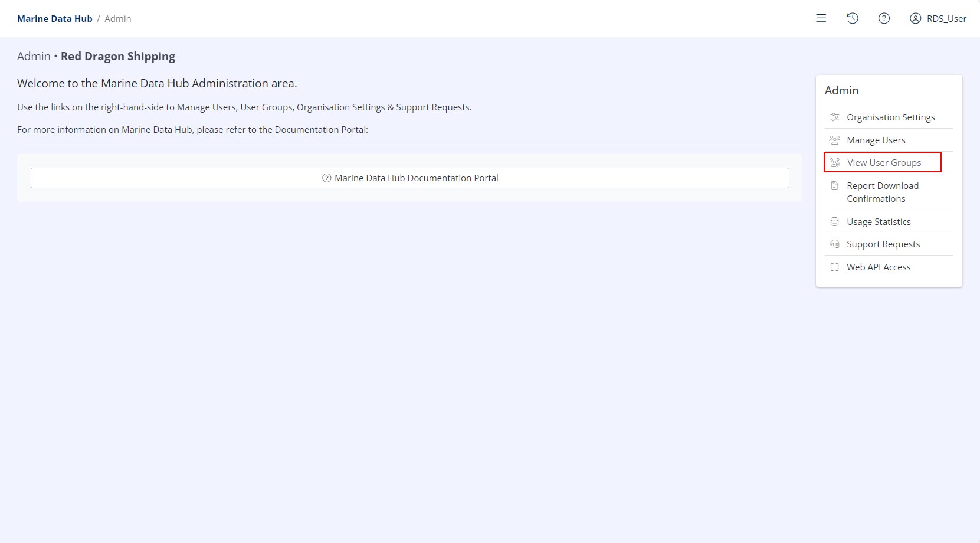Screen dimensions: 980x543
Task: Click the sliders icon beside Organisation Settings
Action: 834,117
